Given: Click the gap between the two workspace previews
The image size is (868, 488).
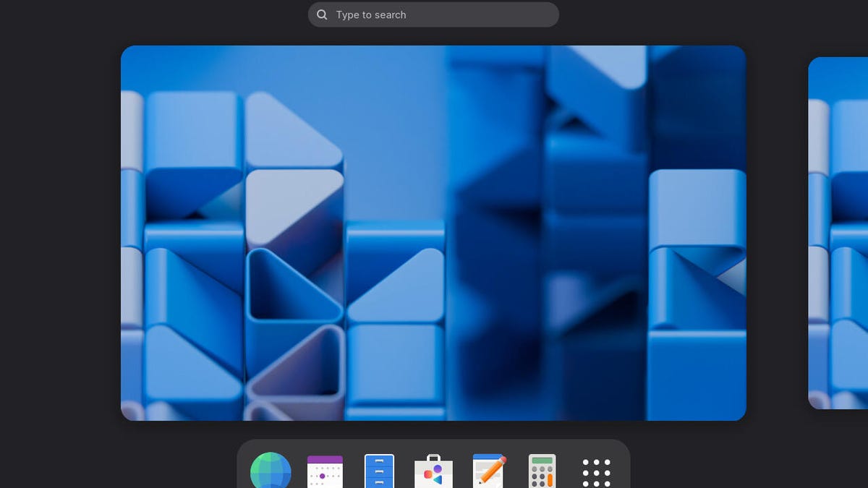Looking at the screenshot, I should point(777,233).
